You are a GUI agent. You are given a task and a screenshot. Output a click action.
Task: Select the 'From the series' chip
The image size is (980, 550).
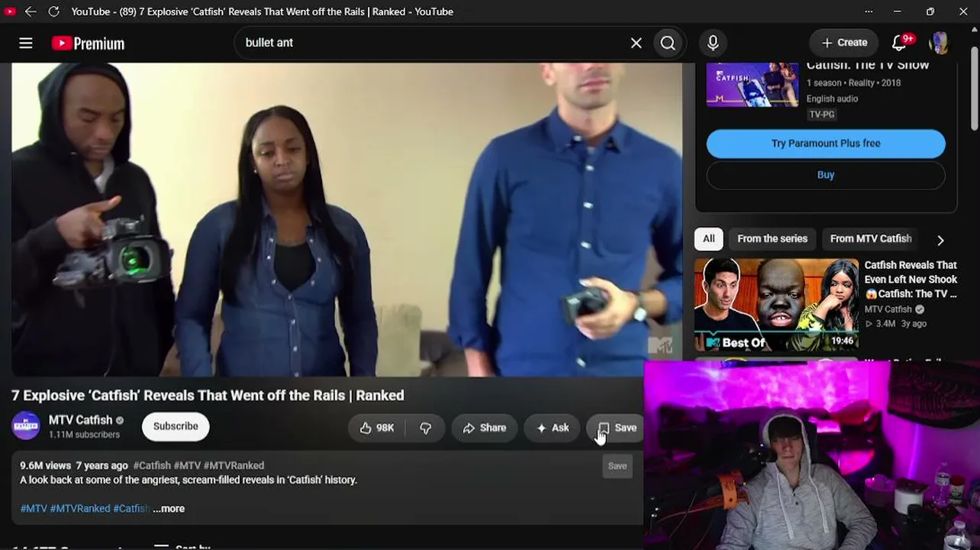[772, 239]
